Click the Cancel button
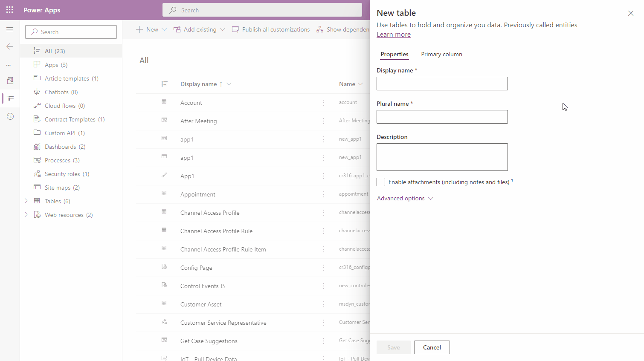The width and height of the screenshot is (644, 361). click(432, 347)
